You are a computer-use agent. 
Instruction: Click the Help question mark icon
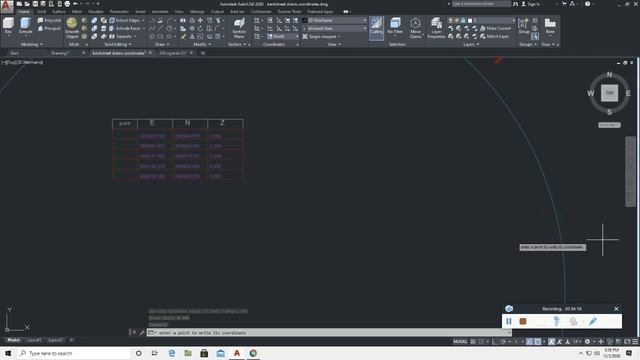pyautogui.click(x=587, y=4)
